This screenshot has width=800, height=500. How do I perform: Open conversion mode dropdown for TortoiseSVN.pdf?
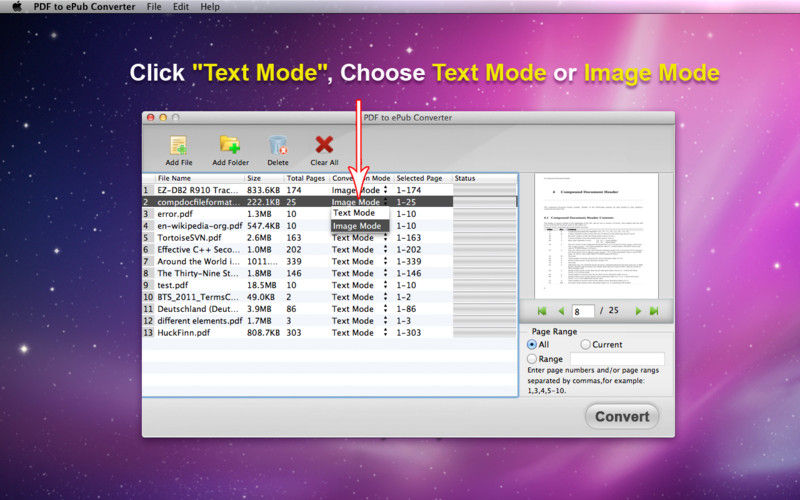tap(385, 237)
